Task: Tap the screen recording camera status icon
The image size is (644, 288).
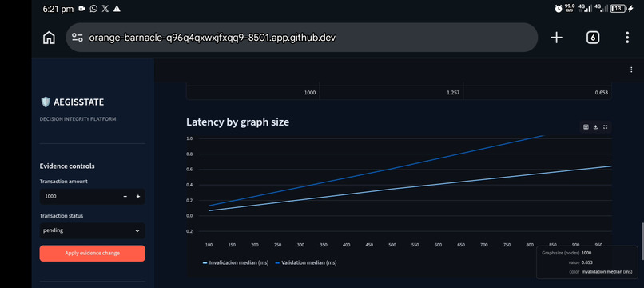Action: (x=81, y=9)
